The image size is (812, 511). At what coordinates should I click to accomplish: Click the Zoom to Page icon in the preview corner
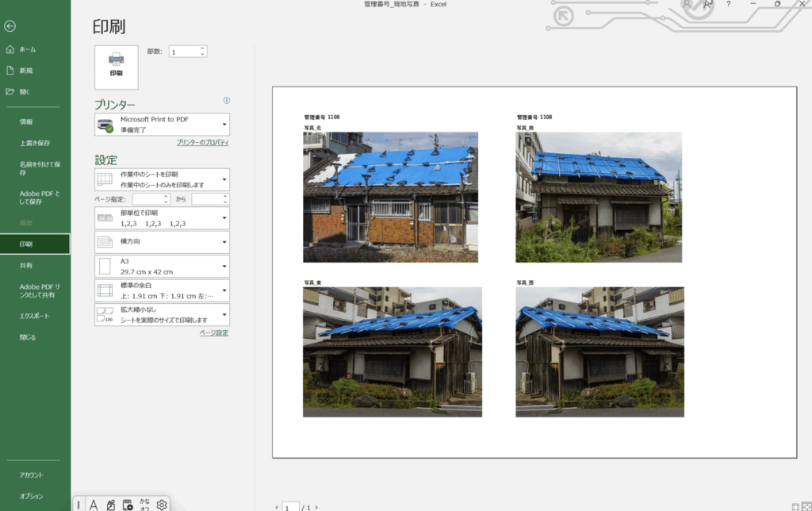click(x=806, y=507)
